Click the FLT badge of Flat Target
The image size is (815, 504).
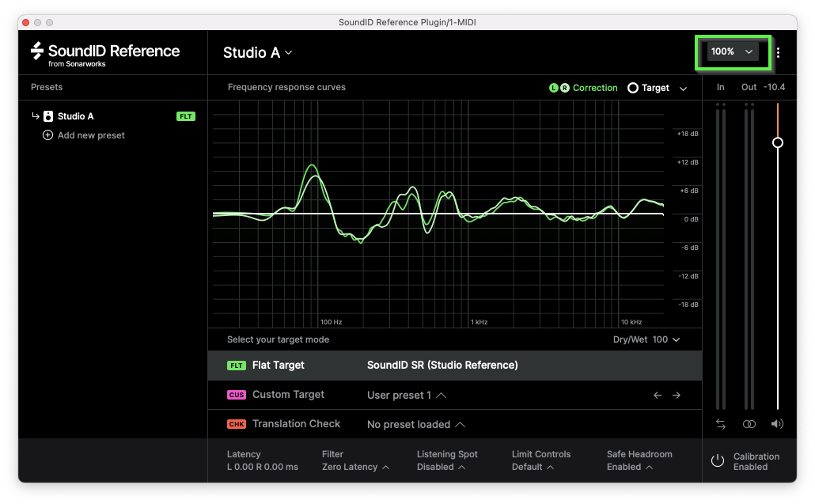pos(237,366)
